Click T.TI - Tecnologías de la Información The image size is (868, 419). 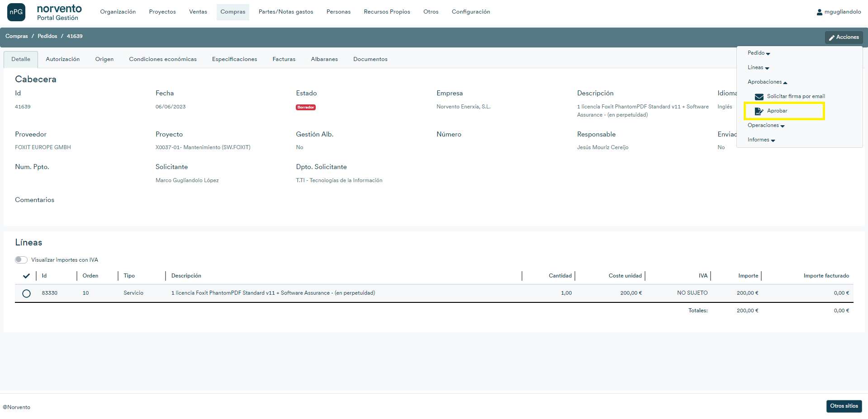coord(339,180)
